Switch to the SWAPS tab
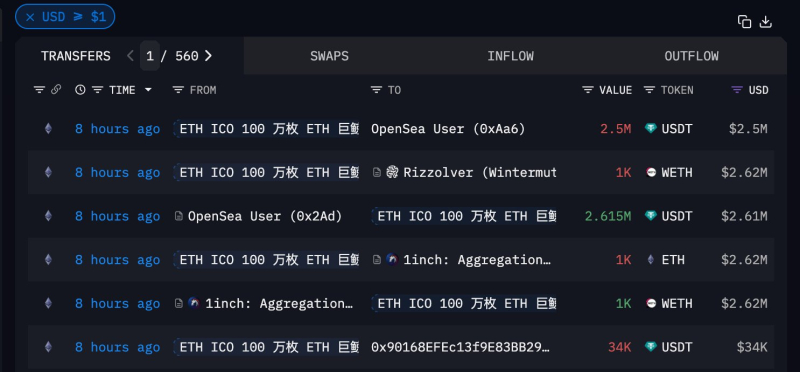This screenshot has width=800, height=372. 330,56
